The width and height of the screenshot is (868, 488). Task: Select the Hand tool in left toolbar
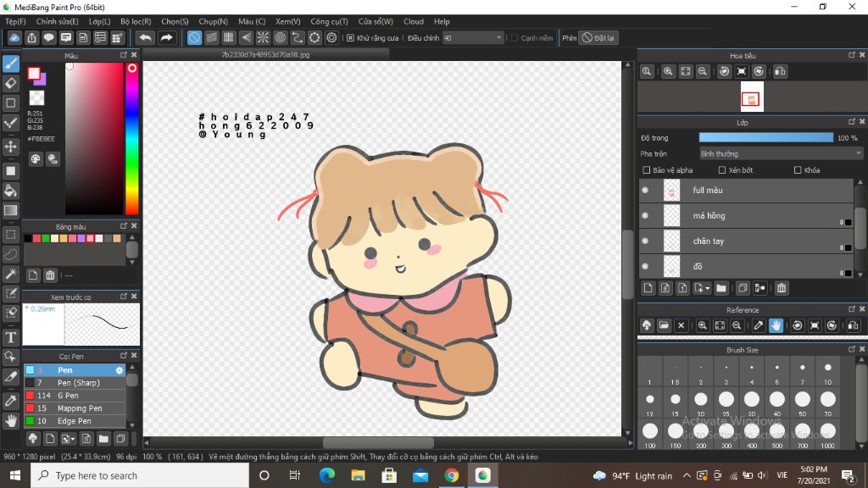coord(11,420)
